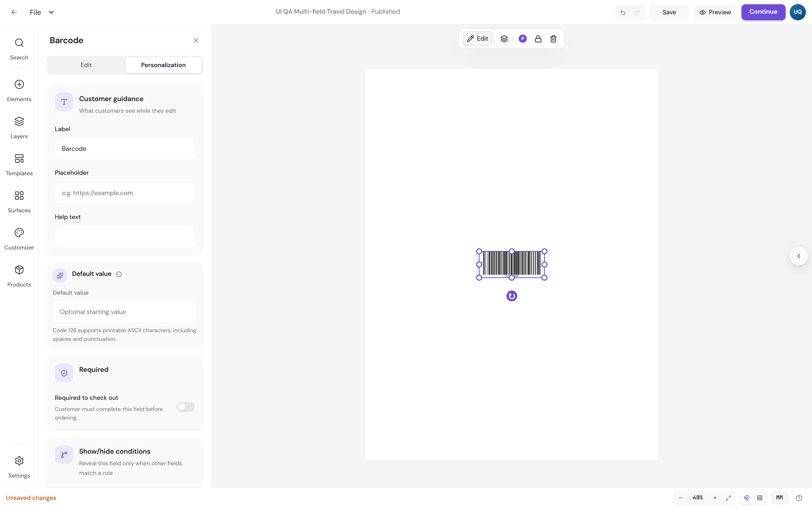
Task: Toggle the snapping guide icon
Action: click(746, 498)
